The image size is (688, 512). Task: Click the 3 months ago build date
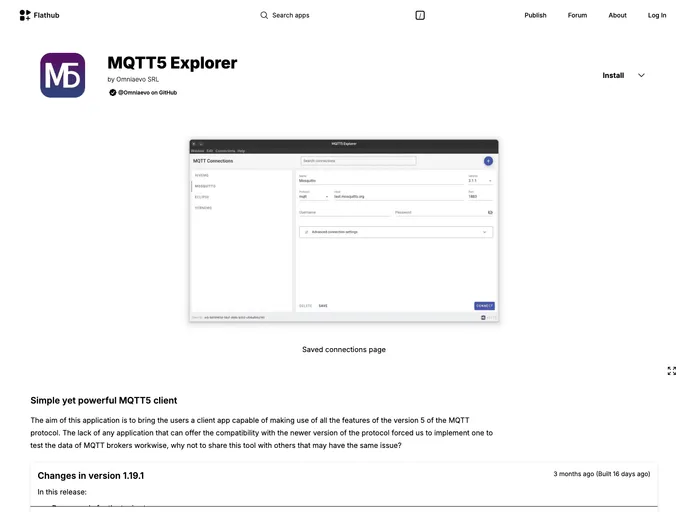pyautogui.click(x=602, y=474)
